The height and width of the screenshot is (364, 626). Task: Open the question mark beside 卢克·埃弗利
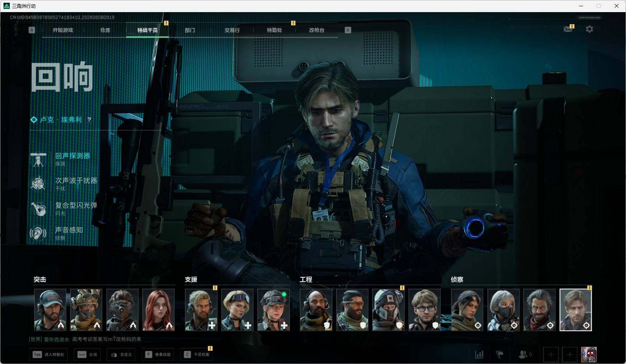89,120
